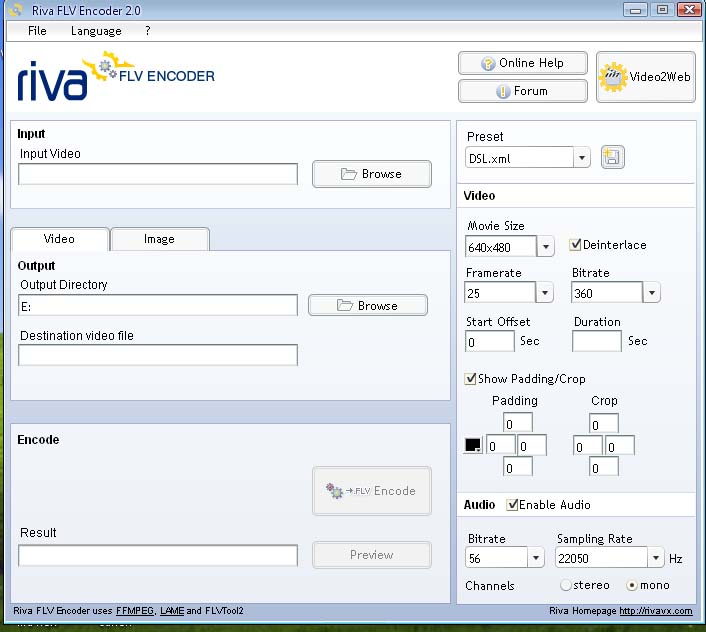Open the Forum button
This screenshot has width=706, height=632.
(523, 91)
